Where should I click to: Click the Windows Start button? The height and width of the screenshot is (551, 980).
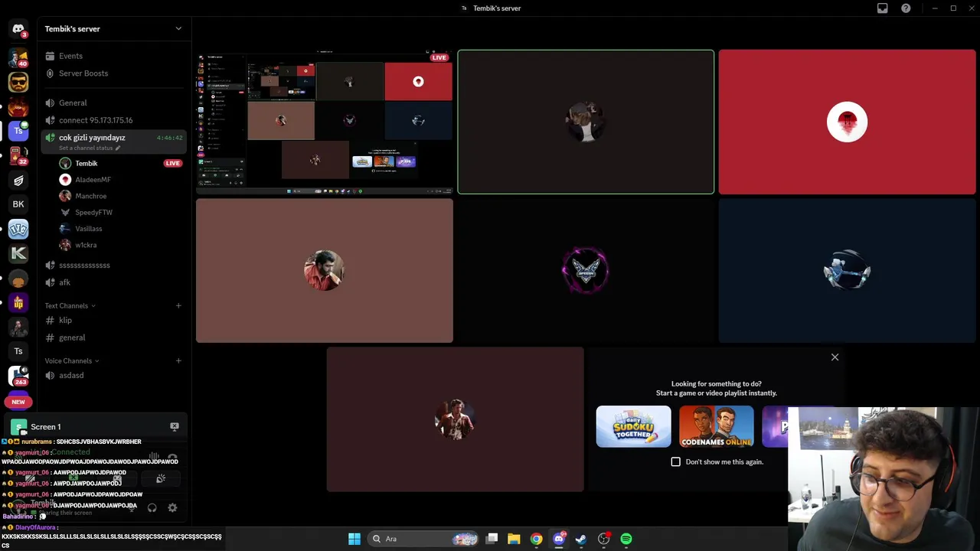point(354,539)
